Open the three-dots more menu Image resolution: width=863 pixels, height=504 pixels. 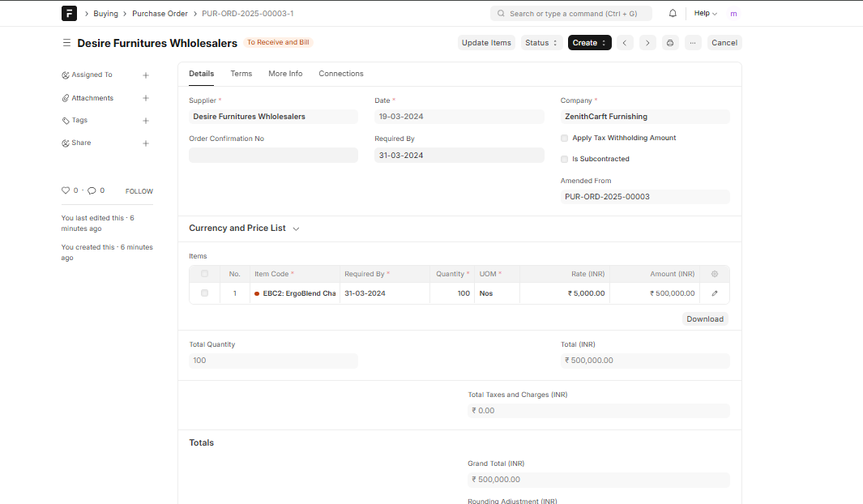click(692, 42)
